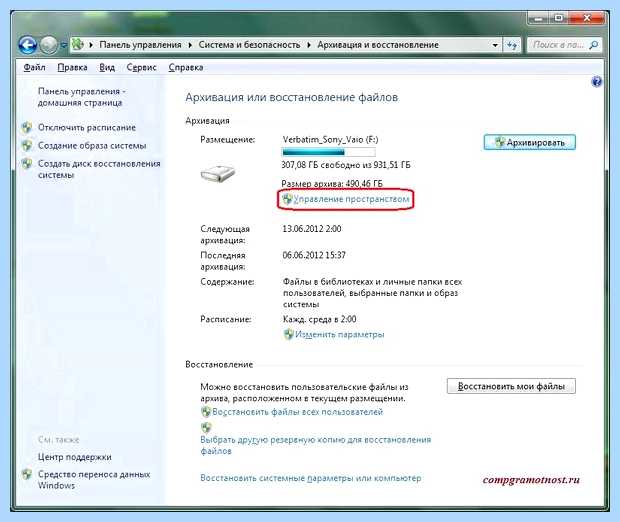Open Средство переноса данных Windows link
Image resolution: width=620 pixels, height=522 pixels.
point(94,480)
